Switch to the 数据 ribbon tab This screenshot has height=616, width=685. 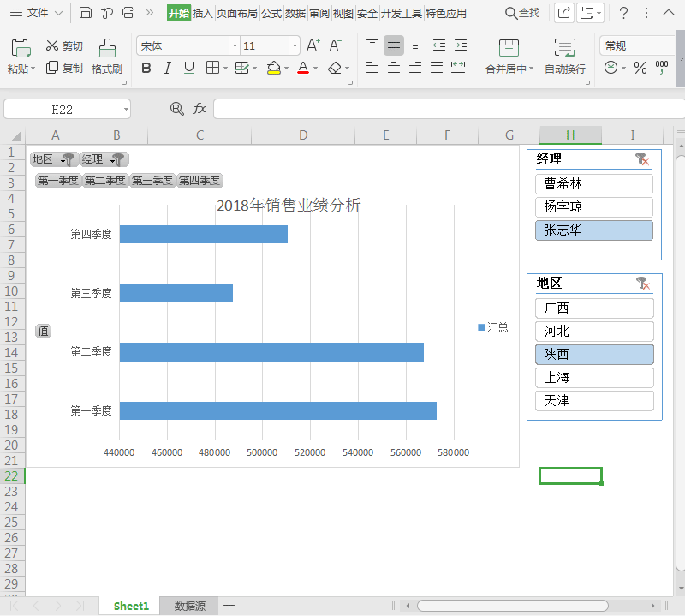coord(295,13)
